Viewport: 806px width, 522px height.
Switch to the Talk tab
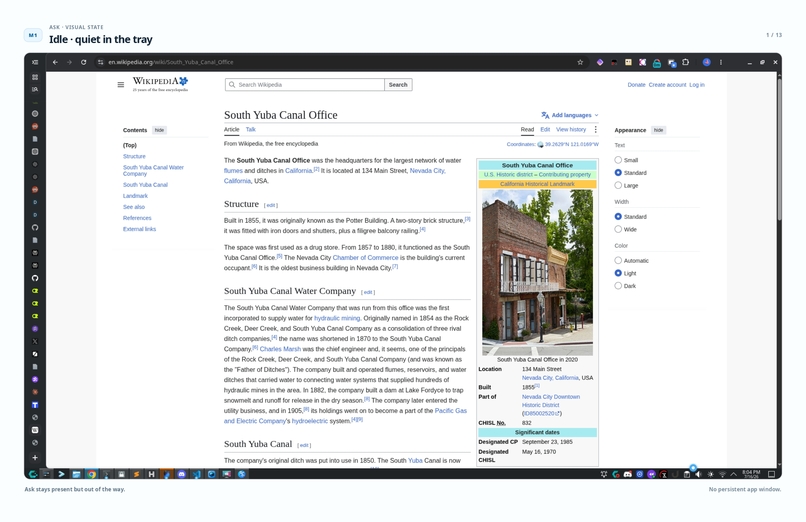(250, 129)
